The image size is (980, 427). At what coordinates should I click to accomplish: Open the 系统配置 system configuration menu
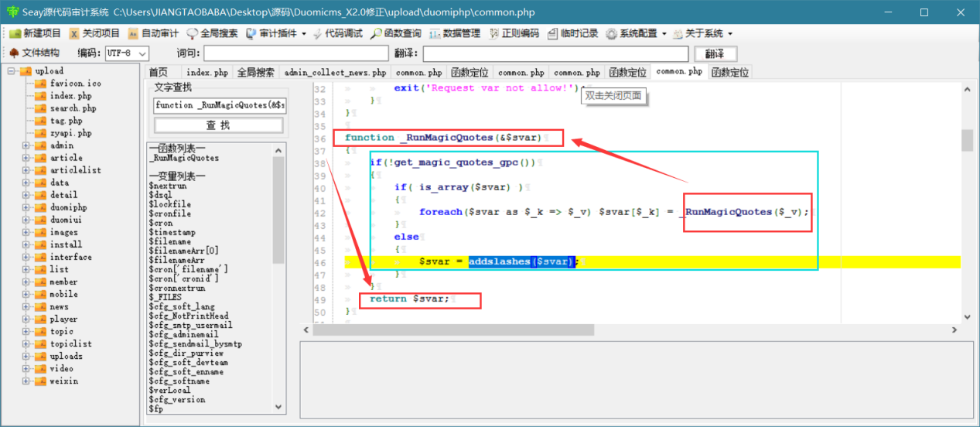[x=636, y=33]
